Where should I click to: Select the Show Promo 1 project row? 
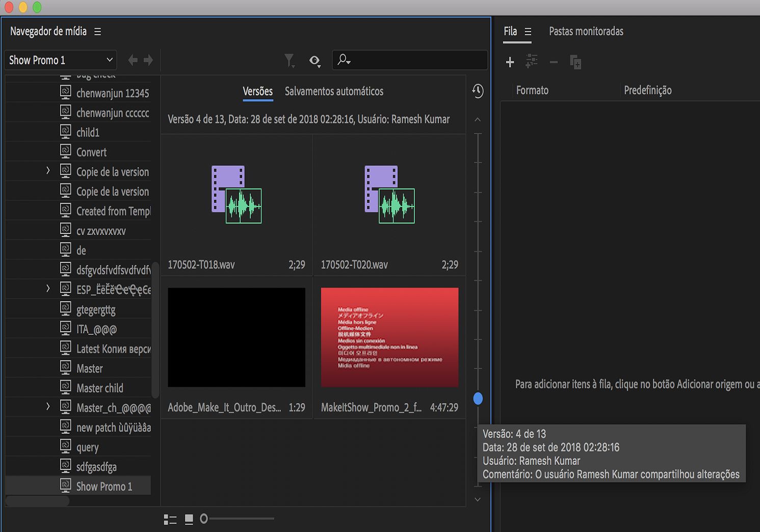tap(78, 486)
